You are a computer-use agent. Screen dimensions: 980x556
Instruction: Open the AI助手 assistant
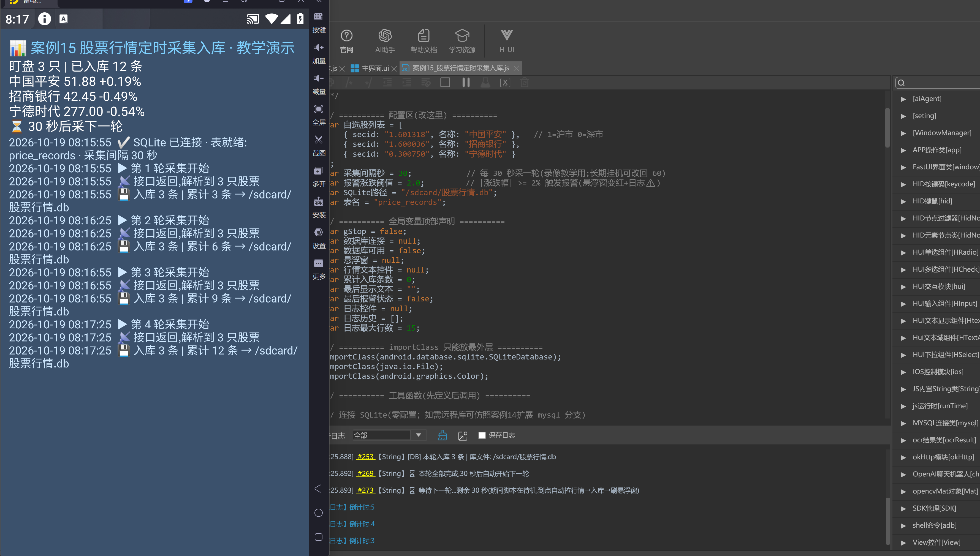pyautogui.click(x=385, y=41)
